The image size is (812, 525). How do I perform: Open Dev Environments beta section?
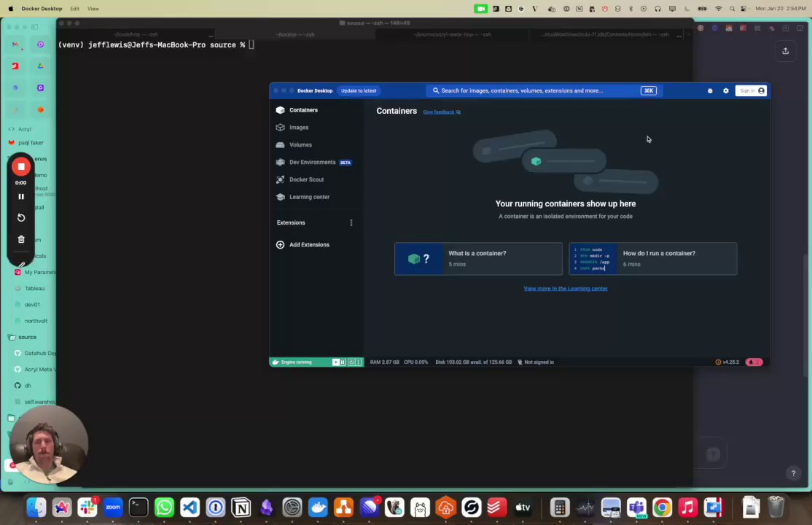point(313,162)
